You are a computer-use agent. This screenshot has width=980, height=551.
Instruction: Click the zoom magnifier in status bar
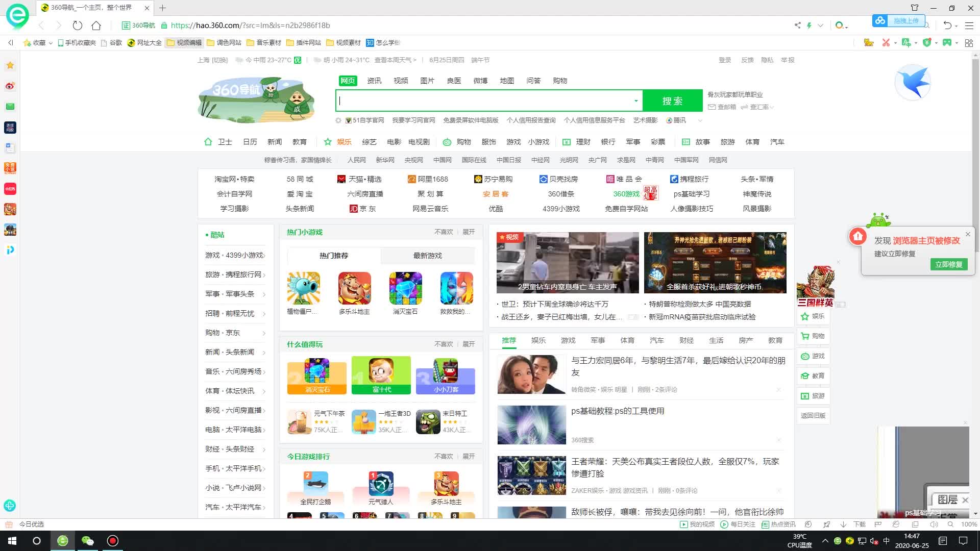950,524
